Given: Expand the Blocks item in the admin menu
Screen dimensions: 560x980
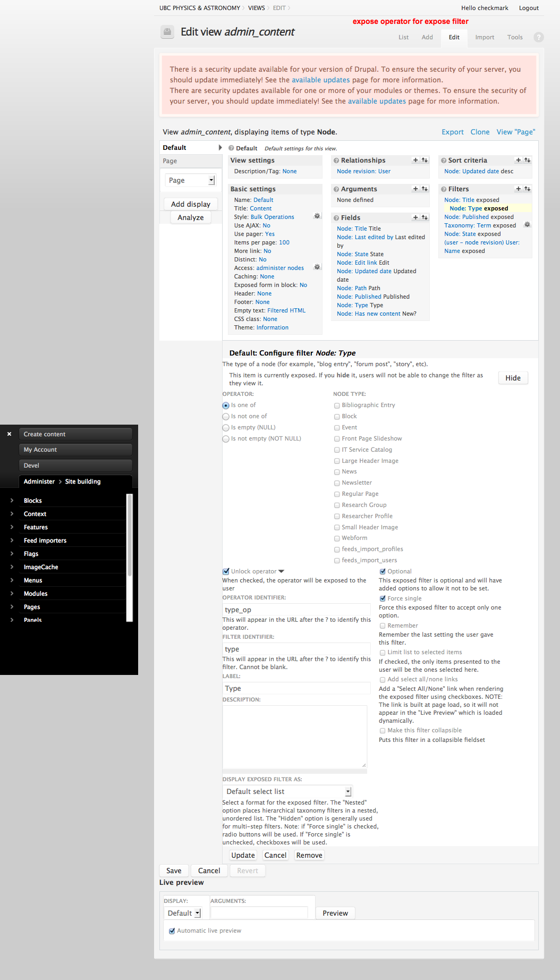Looking at the screenshot, I should coord(12,501).
